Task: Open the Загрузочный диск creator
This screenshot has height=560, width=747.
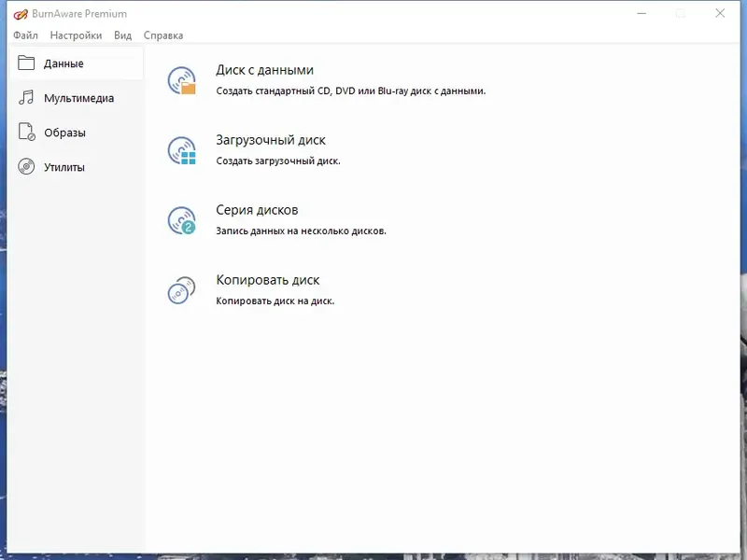Action: pos(271,141)
